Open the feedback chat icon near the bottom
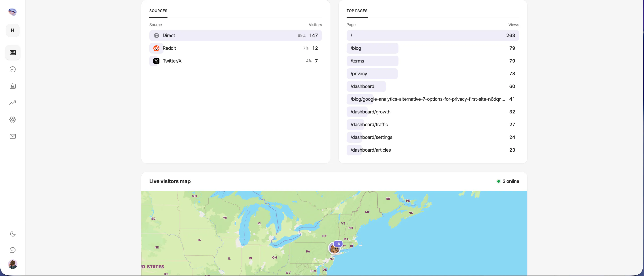 pyautogui.click(x=13, y=250)
